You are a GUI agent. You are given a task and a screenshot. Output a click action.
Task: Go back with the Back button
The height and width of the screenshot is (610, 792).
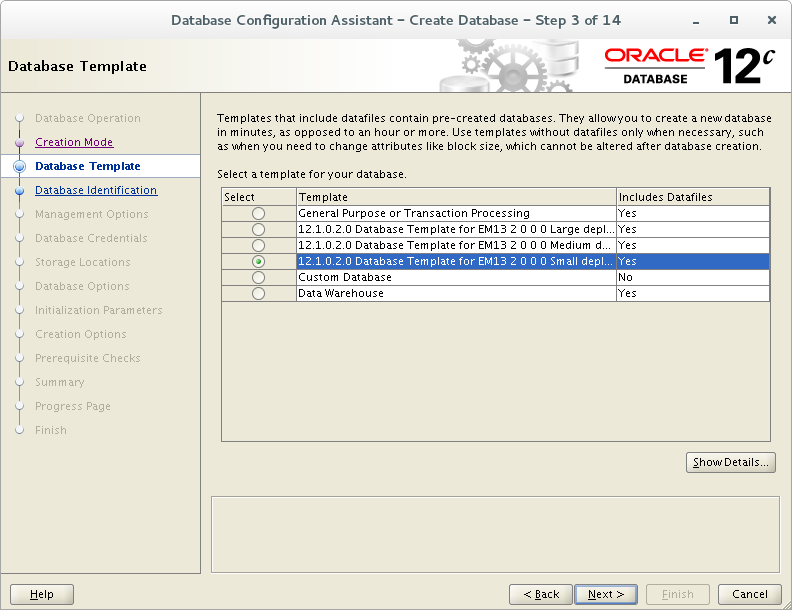tap(541, 594)
